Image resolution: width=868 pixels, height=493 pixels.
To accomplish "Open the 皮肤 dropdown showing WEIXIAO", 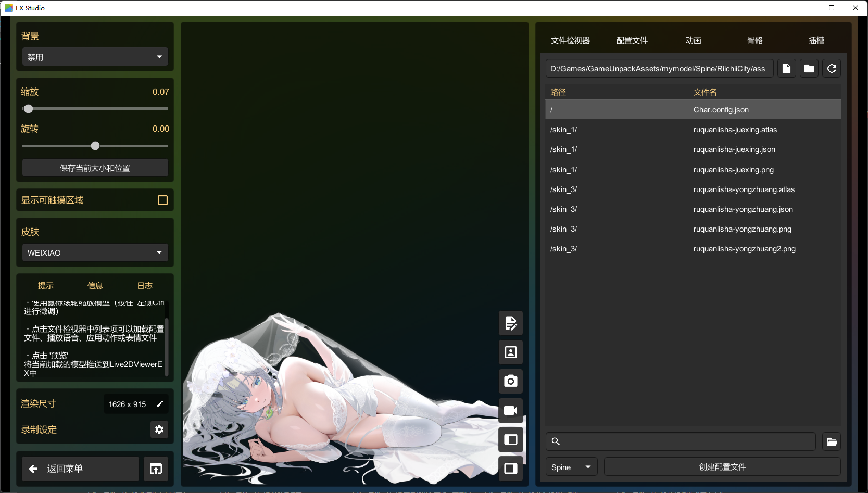I will pyautogui.click(x=95, y=252).
